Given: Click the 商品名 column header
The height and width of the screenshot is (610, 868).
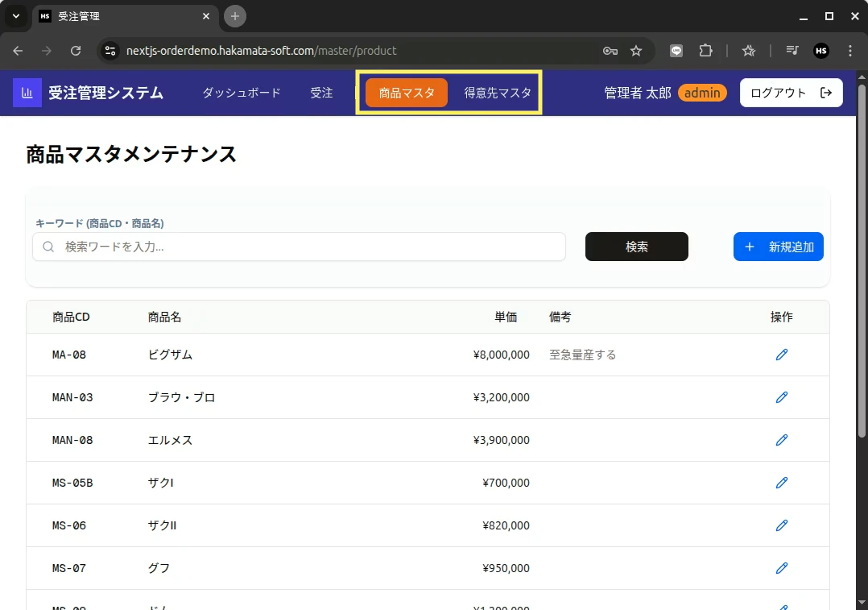Looking at the screenshot, I should point(164,317).
